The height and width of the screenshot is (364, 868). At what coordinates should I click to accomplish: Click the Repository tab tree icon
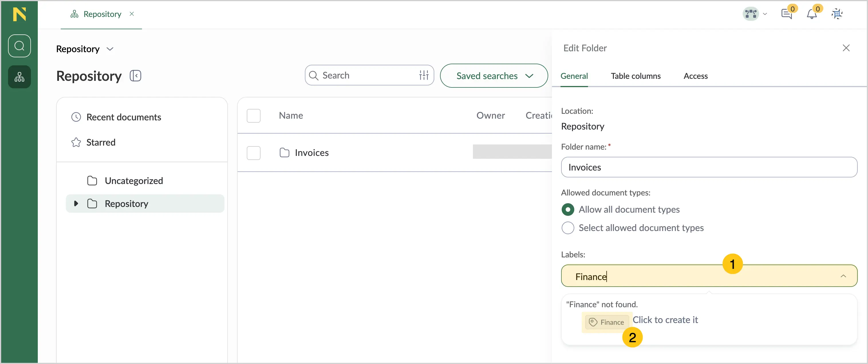(x=74, y=14)
